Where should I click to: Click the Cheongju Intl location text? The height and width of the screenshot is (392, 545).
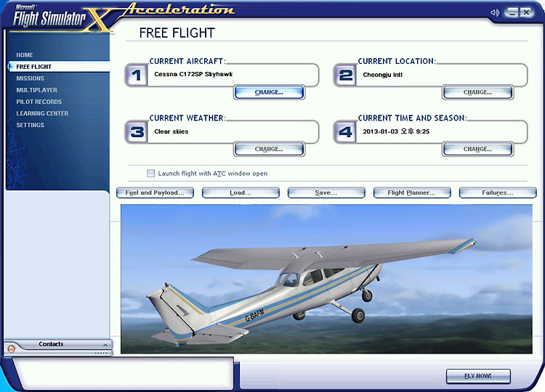click(382, 75)
